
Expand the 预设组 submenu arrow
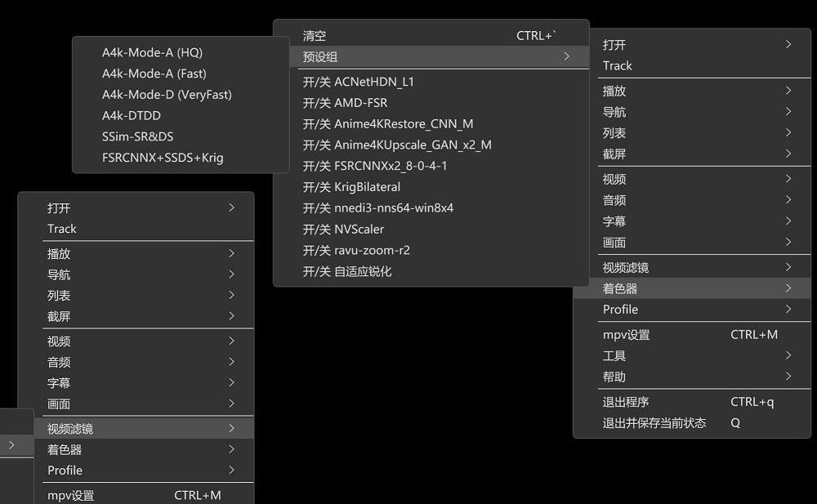click(566, 56)
